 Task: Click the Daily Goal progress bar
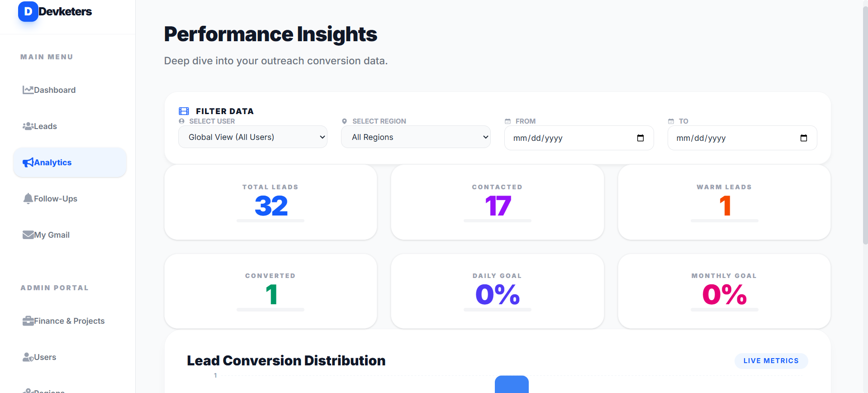[x=498, y=310]
